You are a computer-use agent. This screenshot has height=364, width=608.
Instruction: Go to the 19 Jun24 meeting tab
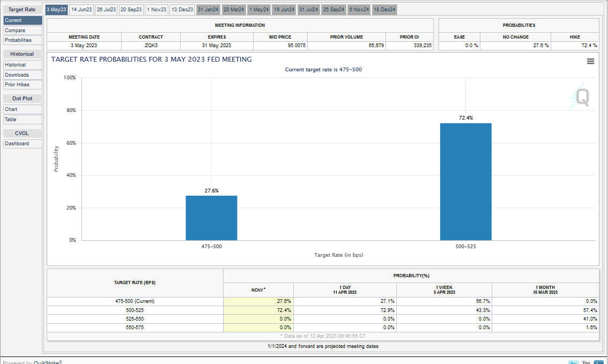[285, 10]
